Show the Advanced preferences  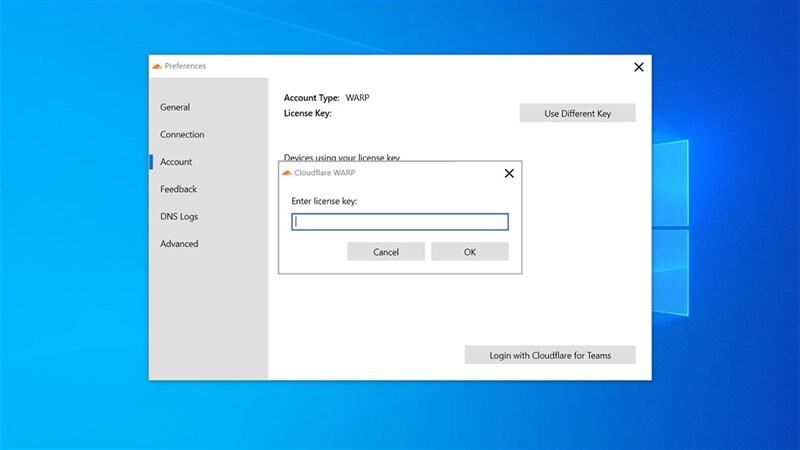pos(179,244)
